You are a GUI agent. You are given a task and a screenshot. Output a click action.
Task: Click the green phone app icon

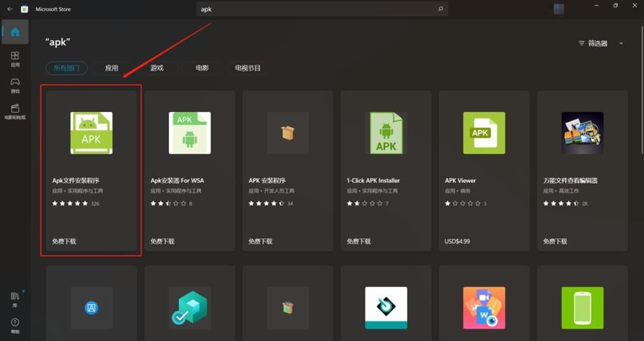[583, 308]
